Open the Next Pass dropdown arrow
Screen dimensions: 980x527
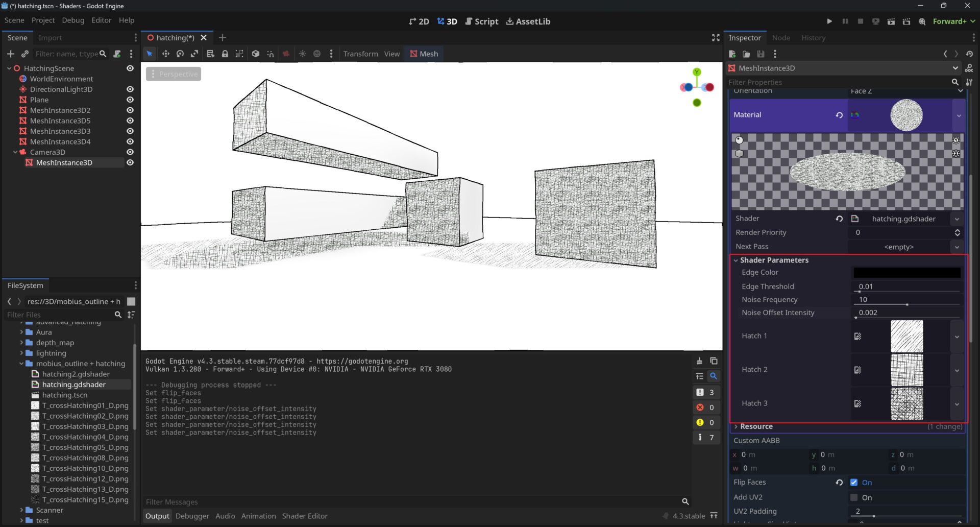click(957, 247)
